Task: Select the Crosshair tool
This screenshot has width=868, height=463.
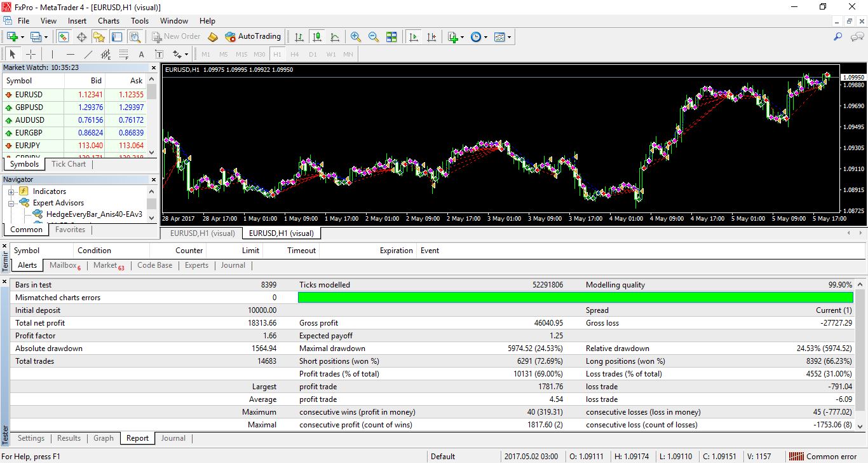Action: [31, 54]
